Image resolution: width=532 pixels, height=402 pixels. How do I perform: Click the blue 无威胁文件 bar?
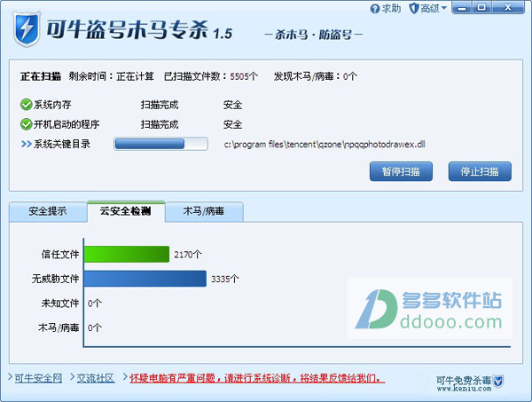coord(145,279)
